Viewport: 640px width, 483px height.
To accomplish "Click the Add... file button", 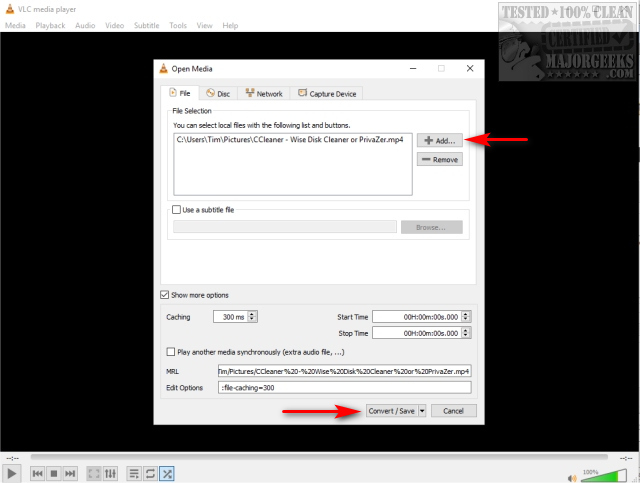I will click(440, 140).
